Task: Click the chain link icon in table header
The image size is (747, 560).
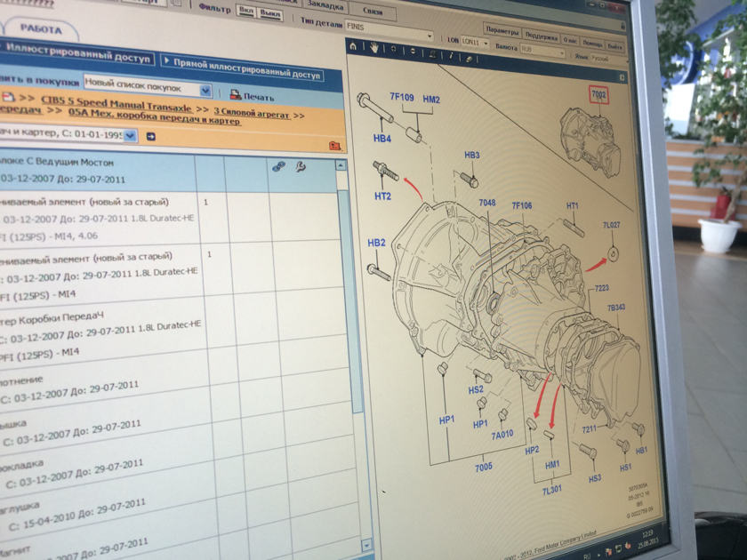Action: pos(278,166)
